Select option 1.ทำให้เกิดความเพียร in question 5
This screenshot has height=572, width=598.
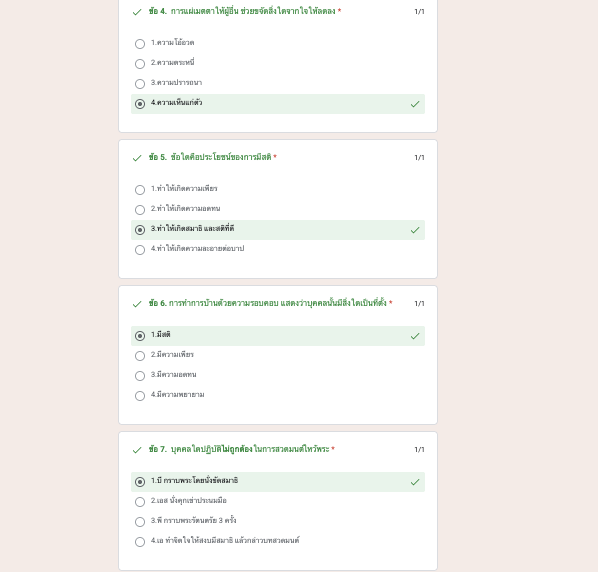[140, 190]
